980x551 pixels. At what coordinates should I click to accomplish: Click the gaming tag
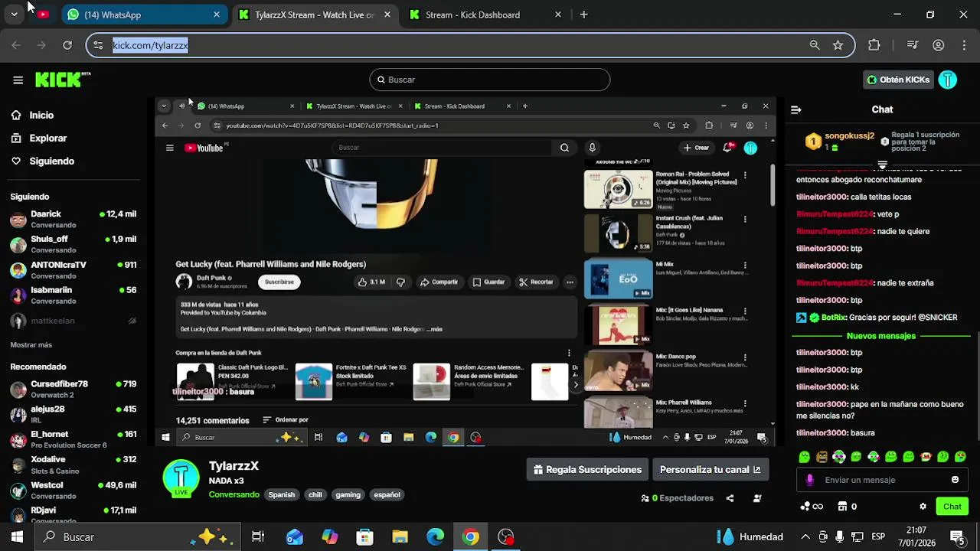click(x=348, y=494)
